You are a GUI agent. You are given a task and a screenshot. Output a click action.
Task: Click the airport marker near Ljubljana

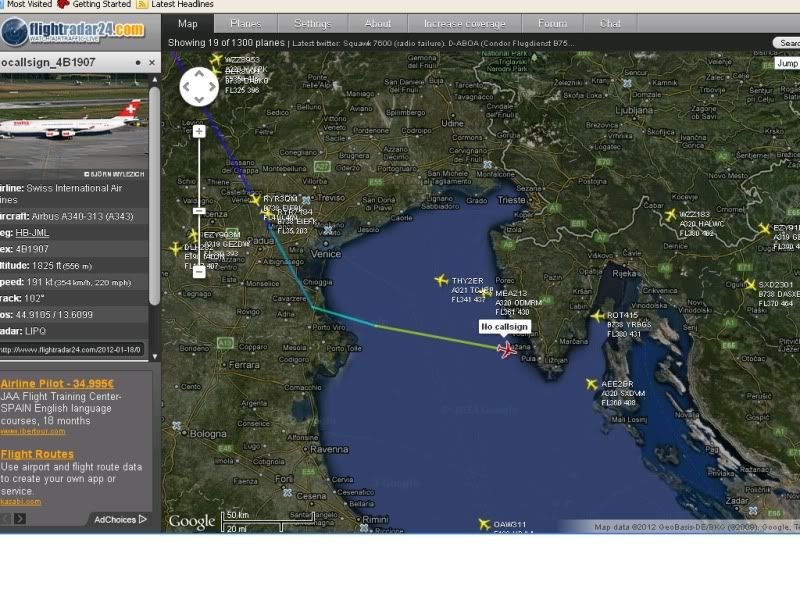[x=627, y=83]
